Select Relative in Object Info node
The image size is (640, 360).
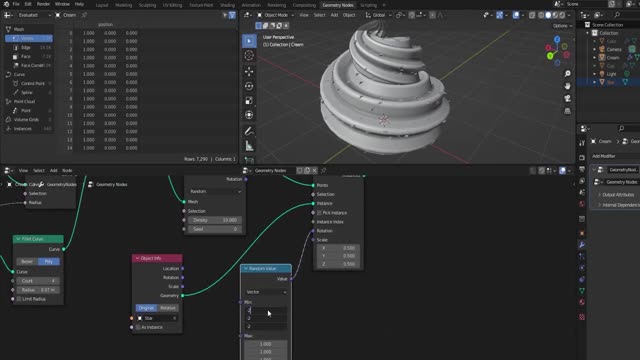tap(168, 308)
